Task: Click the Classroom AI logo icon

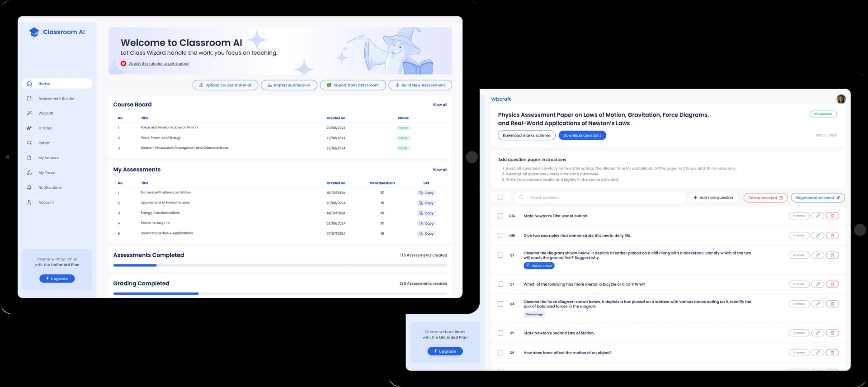Action: coord(34,32)
